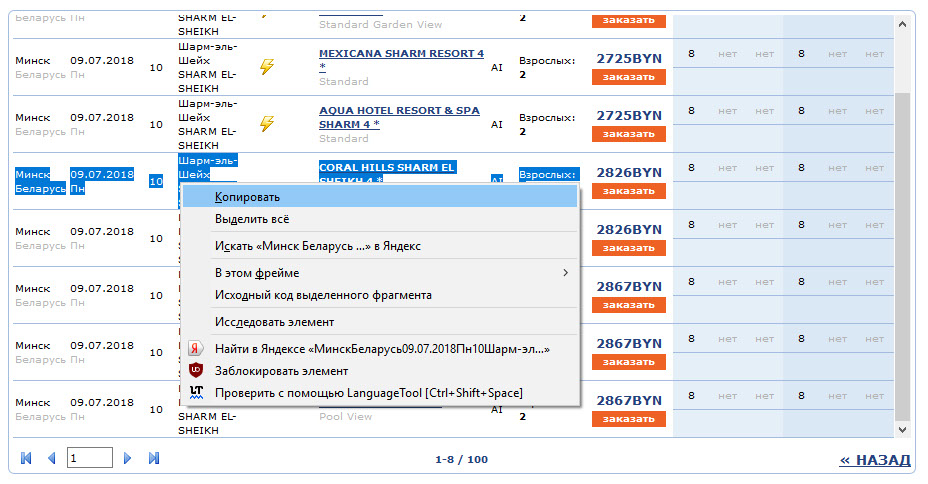Screen dimensions: 928x484
Task: Click uBlock shield icon in context menu
Action: coord(197,370)
